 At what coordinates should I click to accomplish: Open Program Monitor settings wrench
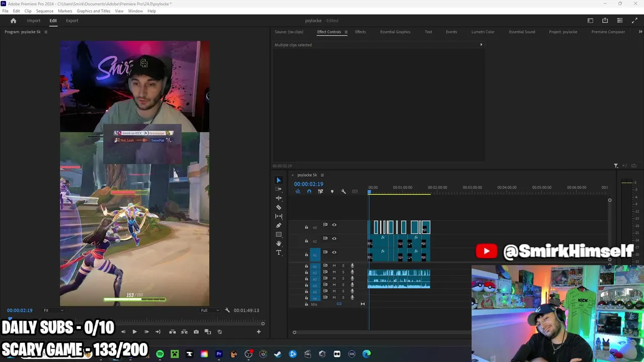[x=227, y=310]
